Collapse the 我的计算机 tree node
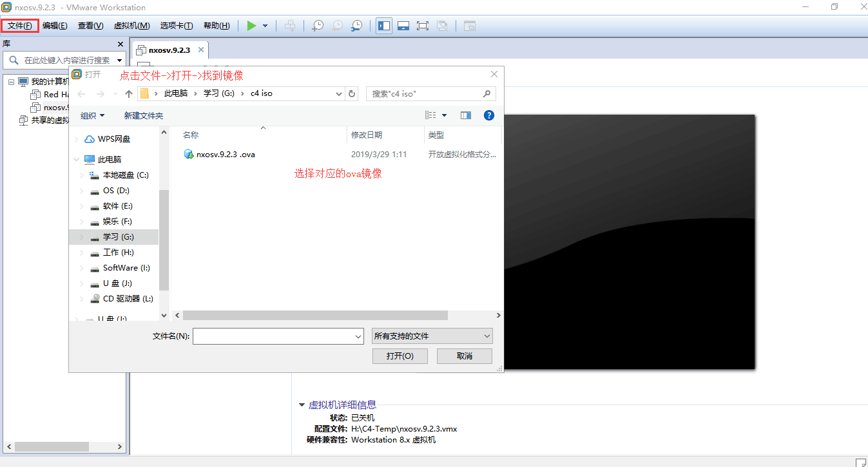 pos(11,82)
